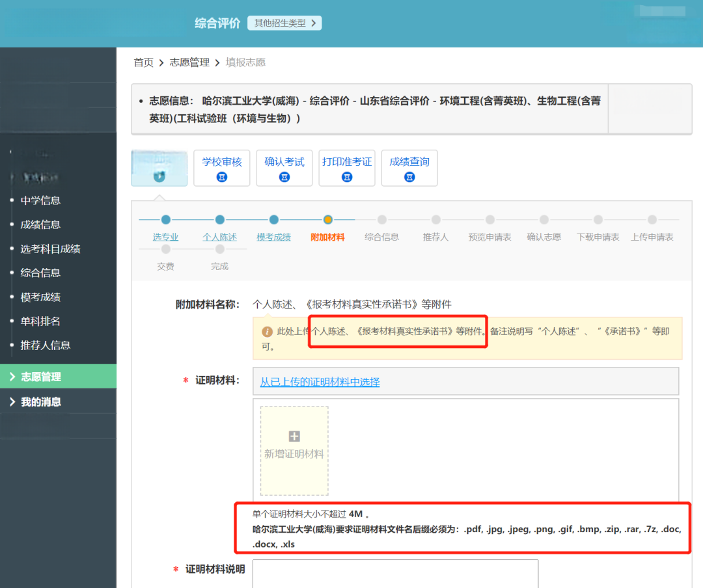Image resolution: width=703 pixels, height=588 pixels.
Task: Open 模考成绩 in the sidebar
Action: pyautogui.click(x=40, y=297)
